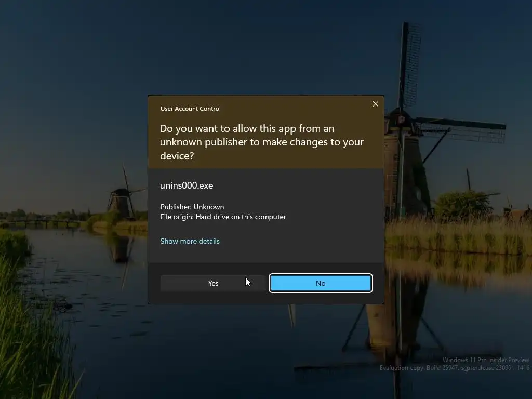Click Yes to allow unins000.exe
532x399 pixels.
213,283
